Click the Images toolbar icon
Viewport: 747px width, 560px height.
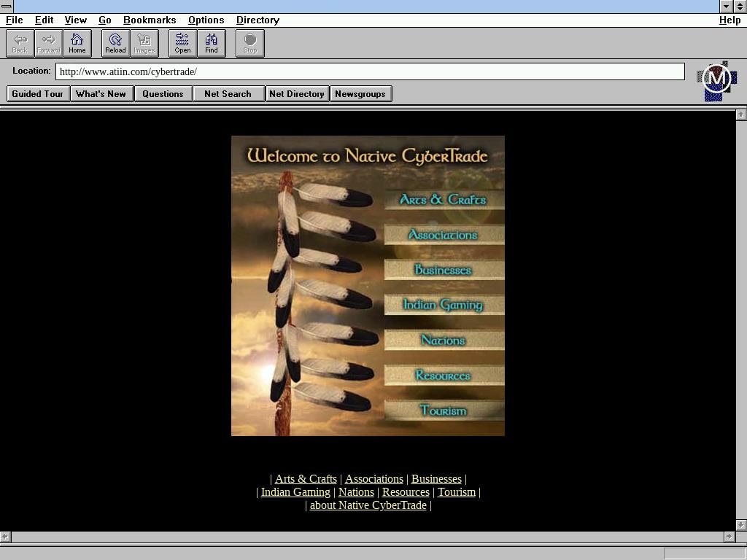[x=144, y=43]
